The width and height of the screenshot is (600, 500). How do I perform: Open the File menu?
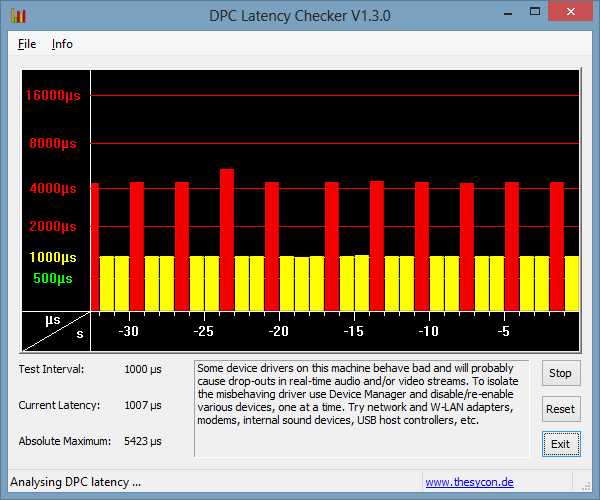(x=27, y=44)
